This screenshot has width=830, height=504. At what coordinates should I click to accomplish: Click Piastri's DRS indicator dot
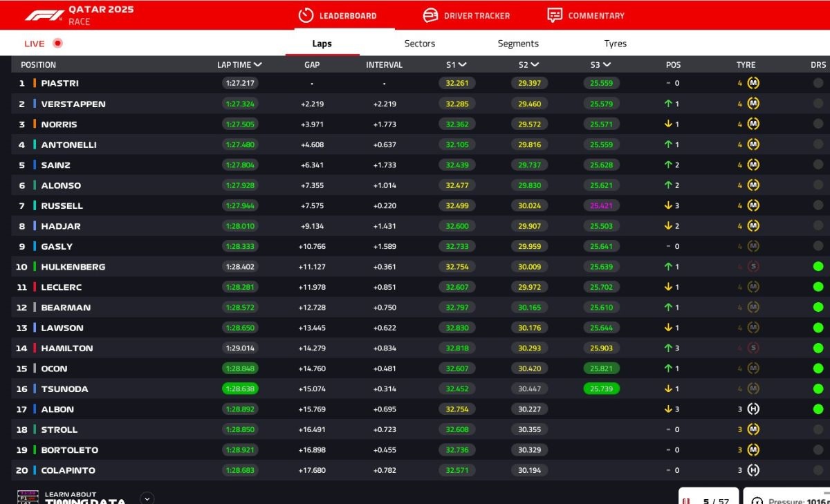coord(818,84)
